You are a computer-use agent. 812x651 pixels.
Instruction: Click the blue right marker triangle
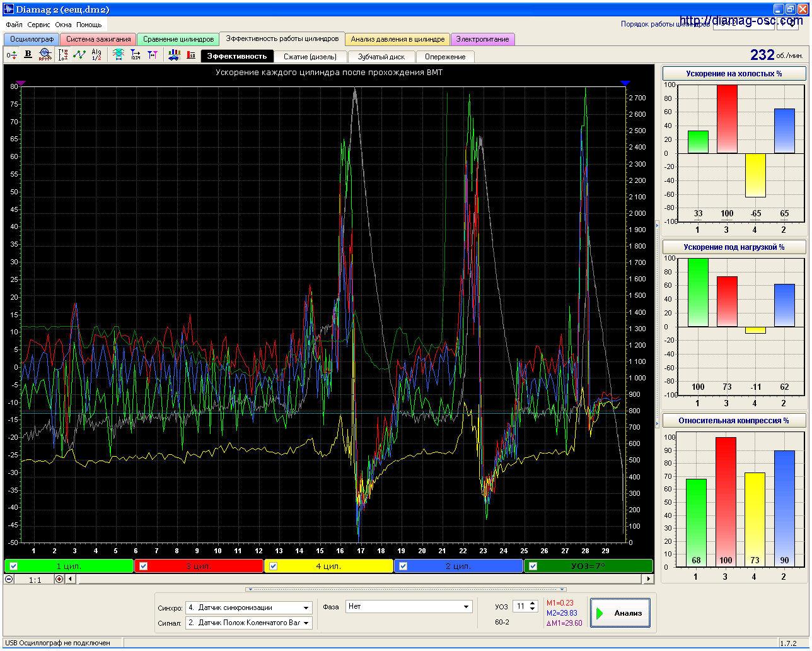(x=625, y=83)
